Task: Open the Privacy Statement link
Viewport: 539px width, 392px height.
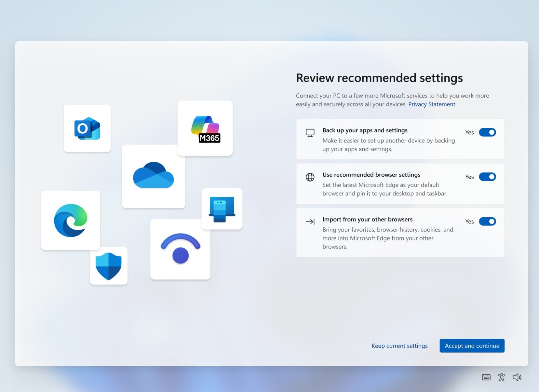Action: pos(431,104)
